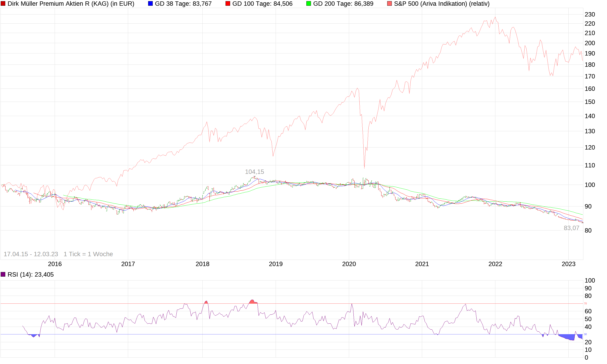This screenshot has width=607, height=364.
Task: Click the small 30 oversold RSI threshold marker
Action: tap(585, 334)
